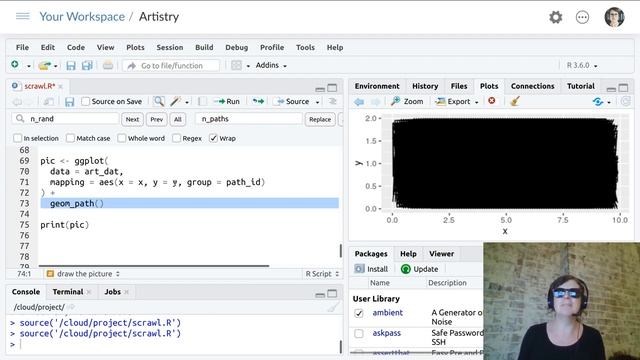The image size is (640, 360).
Task: Refresh the current plot
Action: click(x=625, y=101)
